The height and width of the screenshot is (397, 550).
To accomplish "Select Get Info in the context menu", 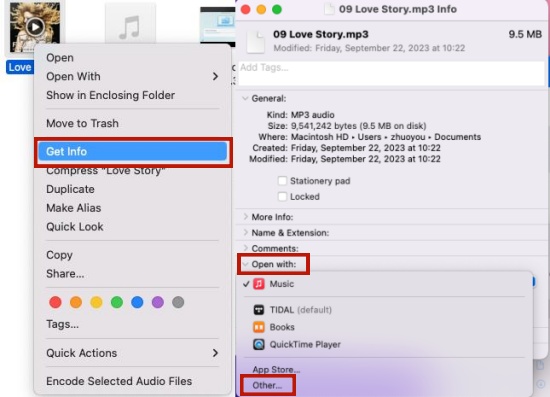I will [133, 152].
